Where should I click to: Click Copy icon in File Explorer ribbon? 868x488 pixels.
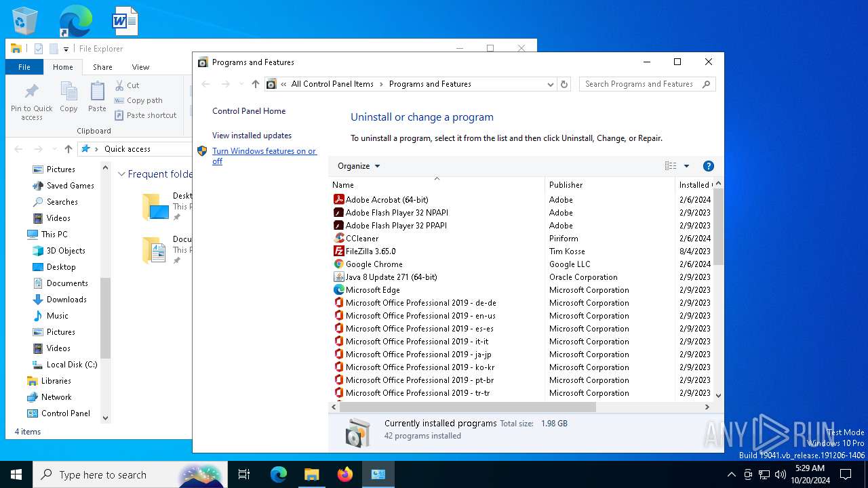[68, 97]
